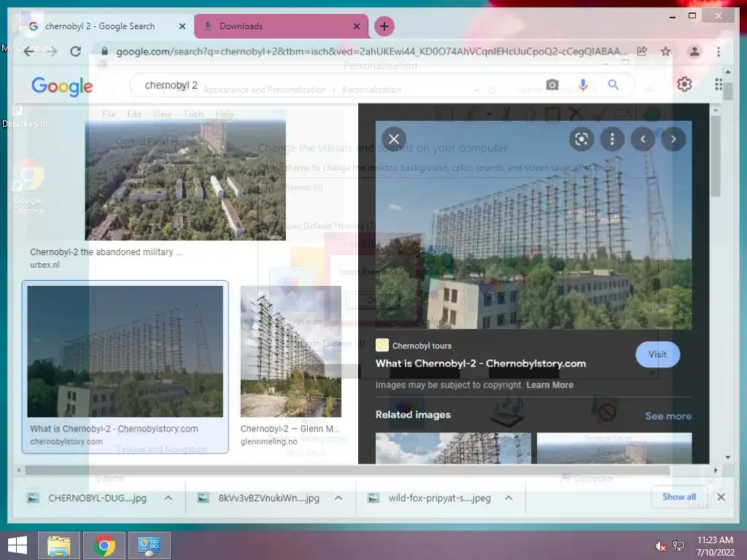Image resolution: width=747 pixels, height=560 pixels.
Task: Open File Explorer from the taskbar
Action: [x=59, y=545]
